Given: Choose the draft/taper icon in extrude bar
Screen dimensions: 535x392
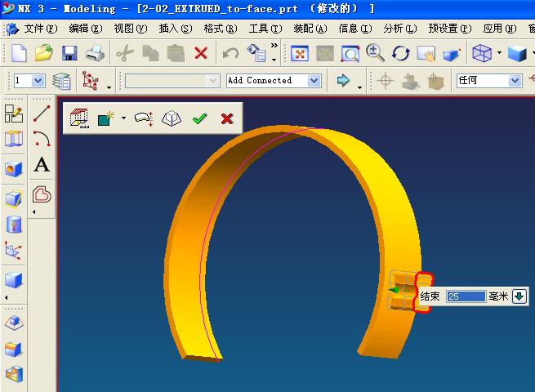Looking at the screenshot, I should 172,118.
